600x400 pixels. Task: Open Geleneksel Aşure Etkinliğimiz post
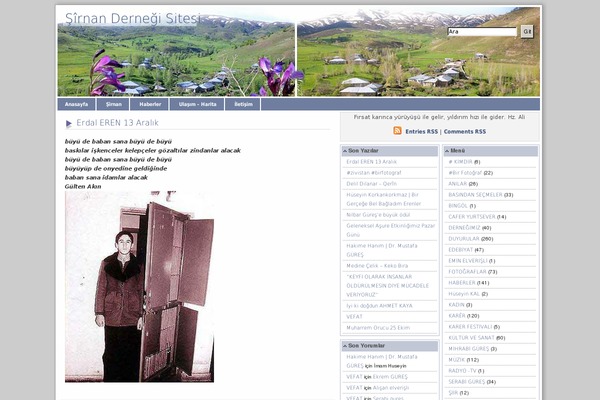(390, 230)
